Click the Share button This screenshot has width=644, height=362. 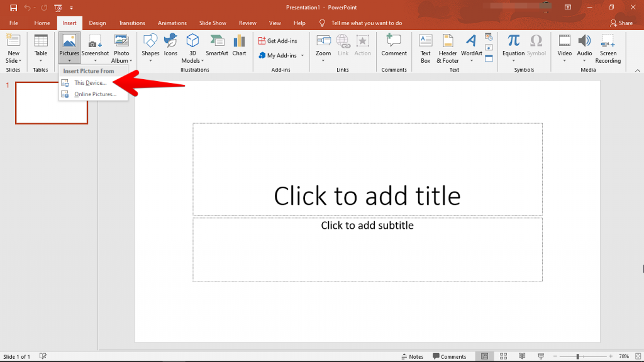coord(622,23)
